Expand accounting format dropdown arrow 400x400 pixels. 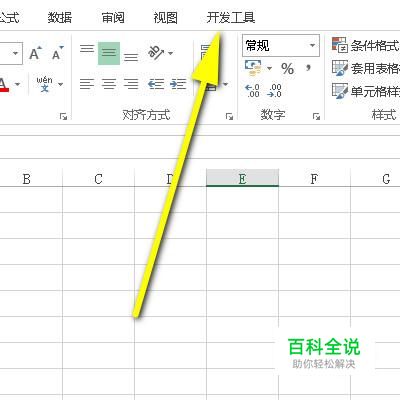point(269,69)
